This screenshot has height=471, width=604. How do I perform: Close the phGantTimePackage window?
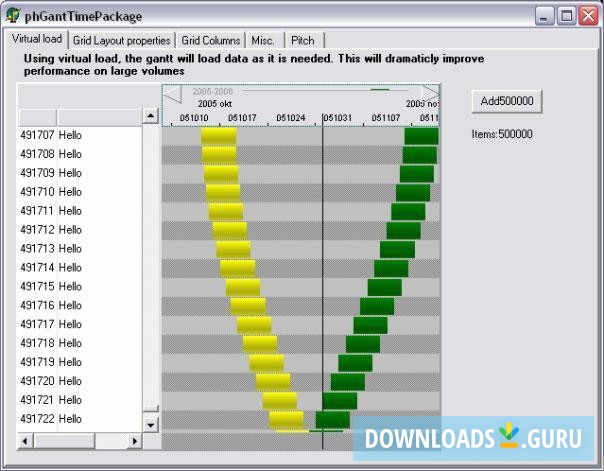588,16
